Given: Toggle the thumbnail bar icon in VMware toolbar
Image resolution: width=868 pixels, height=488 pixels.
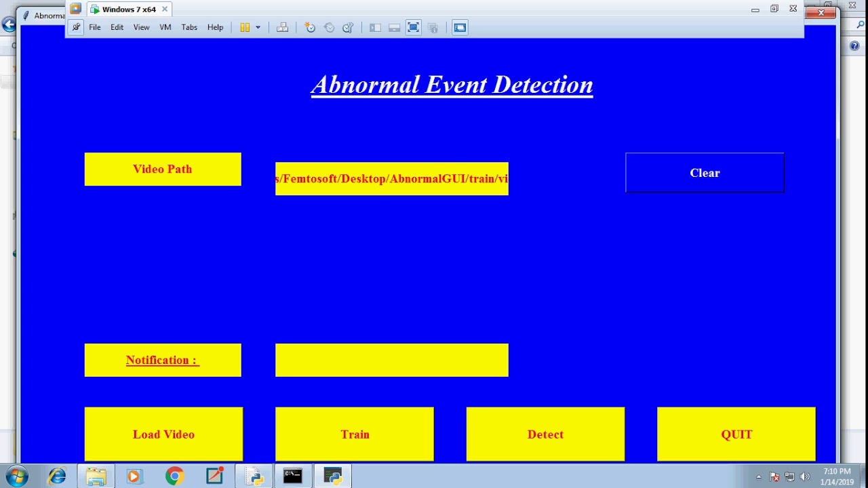Looking at the screenshot, I should [394, 28].
